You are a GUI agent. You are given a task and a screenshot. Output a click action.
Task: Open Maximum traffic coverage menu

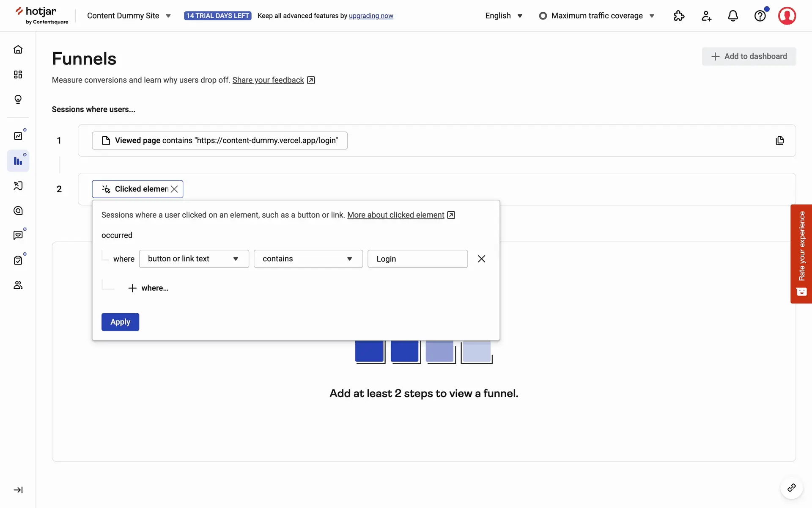[597, 16]
